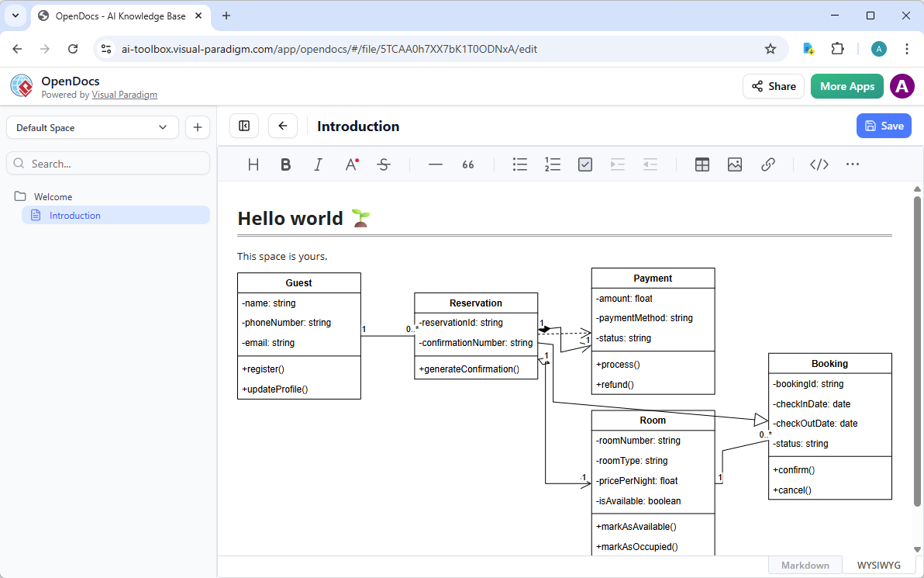Apply strikethrough formatting
This screenshot has width=924, height=578.
384,164
